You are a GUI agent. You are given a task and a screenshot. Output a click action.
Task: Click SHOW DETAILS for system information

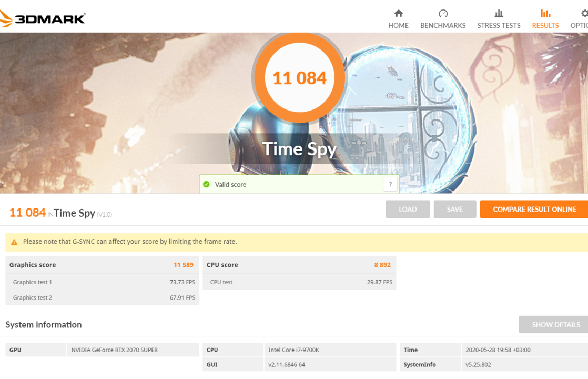tap(553, 325)
